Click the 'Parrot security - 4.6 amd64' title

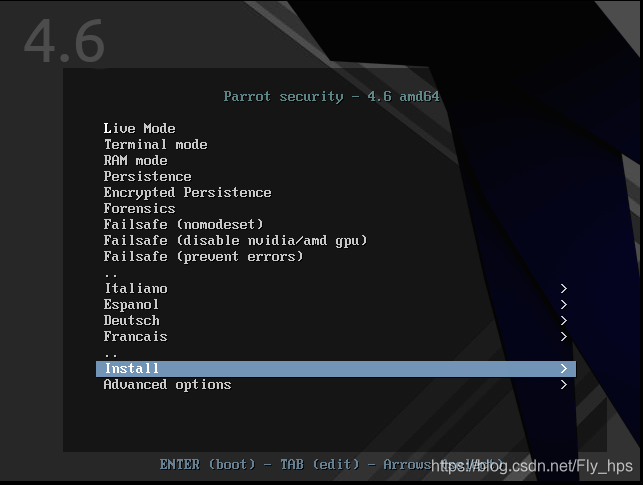click(331, 97)
